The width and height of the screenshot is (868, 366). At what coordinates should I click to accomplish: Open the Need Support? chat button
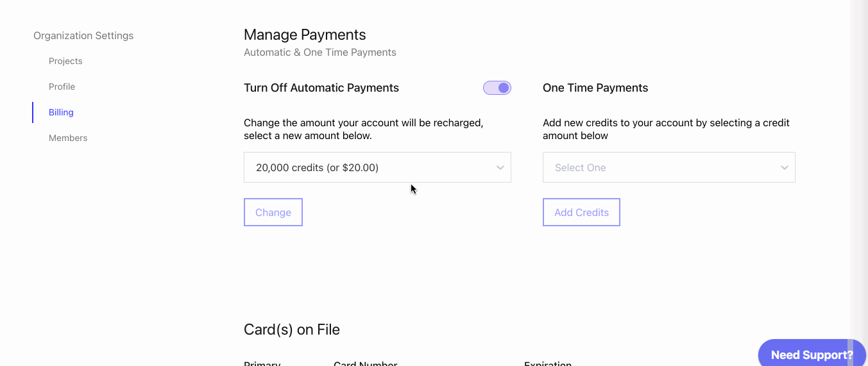pyautogui.click(x=812, y=354)
